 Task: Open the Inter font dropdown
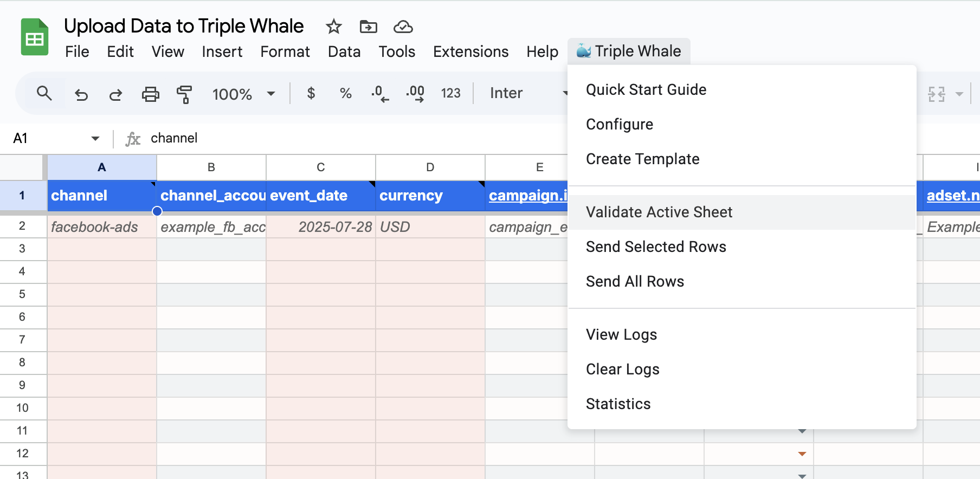[x=528, y=93]
